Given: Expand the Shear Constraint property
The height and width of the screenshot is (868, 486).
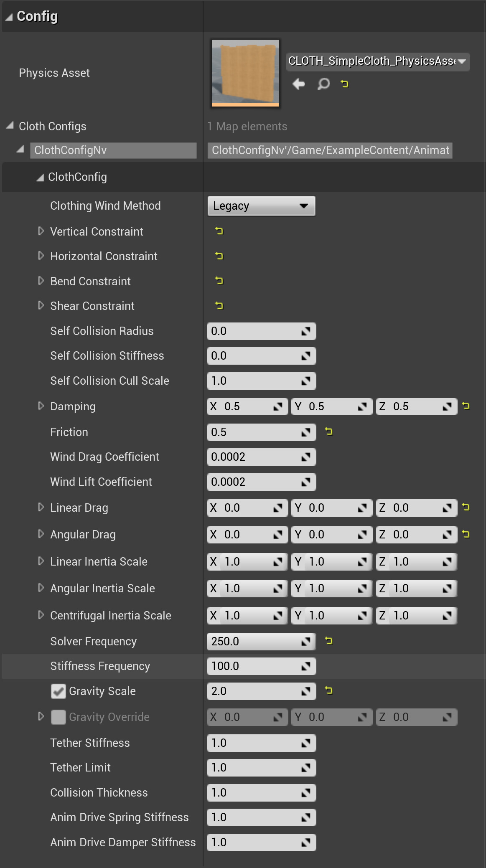Looking at the screenshot, I should (x=41, y=306).
